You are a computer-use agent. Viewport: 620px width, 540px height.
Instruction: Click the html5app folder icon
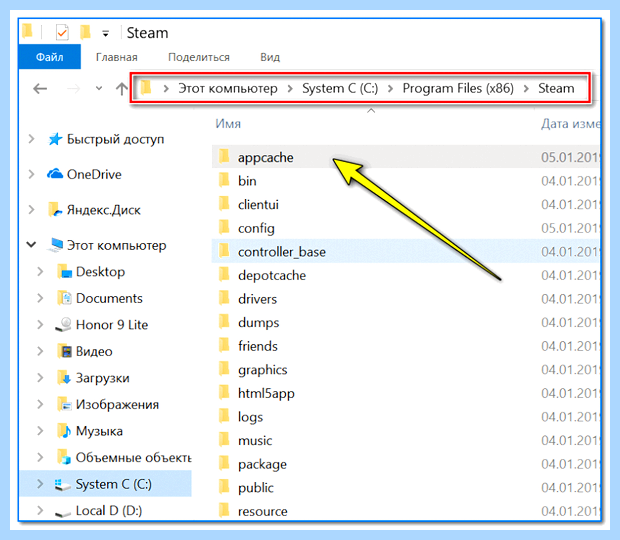(x=224, y=393)
